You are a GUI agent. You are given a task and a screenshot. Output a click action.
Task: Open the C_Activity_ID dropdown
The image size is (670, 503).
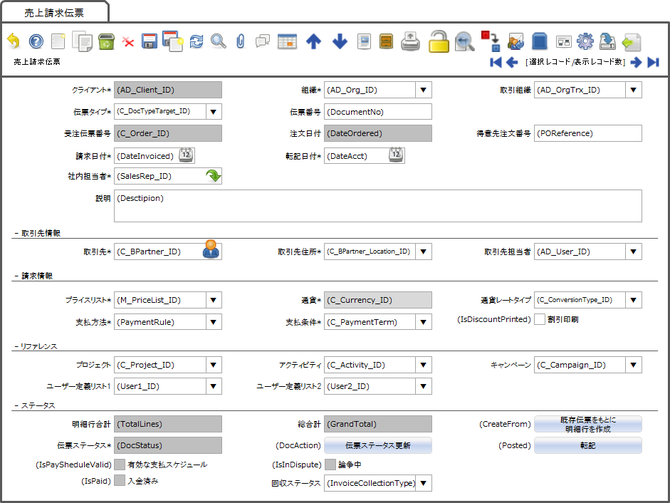[423, 365]
